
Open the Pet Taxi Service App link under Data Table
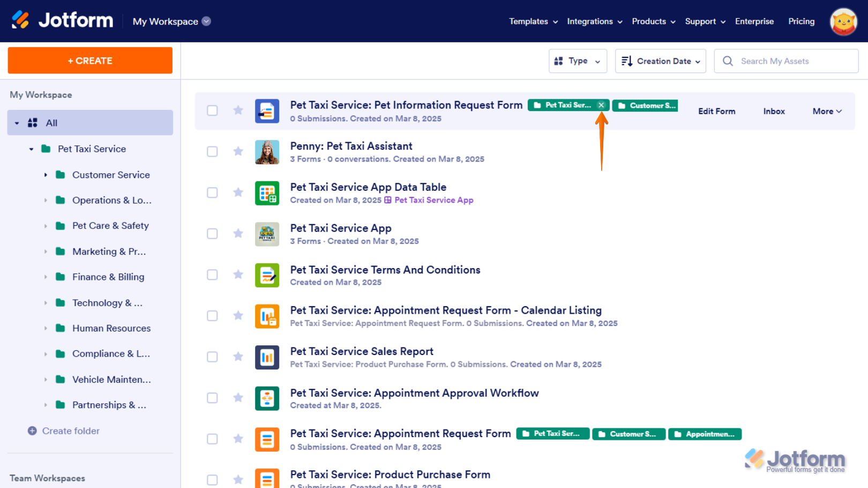(434, 200)
